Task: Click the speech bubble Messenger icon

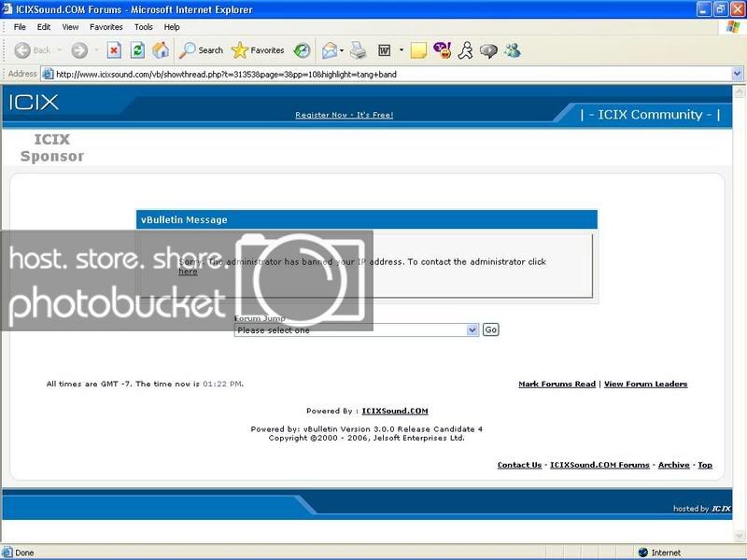Action: tap(488, 50)
